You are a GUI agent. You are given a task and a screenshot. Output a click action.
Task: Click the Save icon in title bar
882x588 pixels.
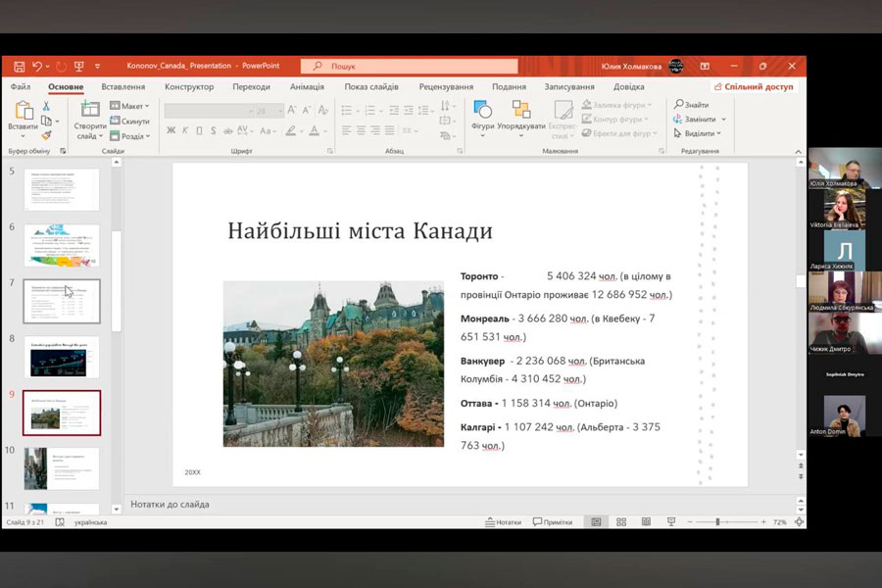(x=20, y=66)
